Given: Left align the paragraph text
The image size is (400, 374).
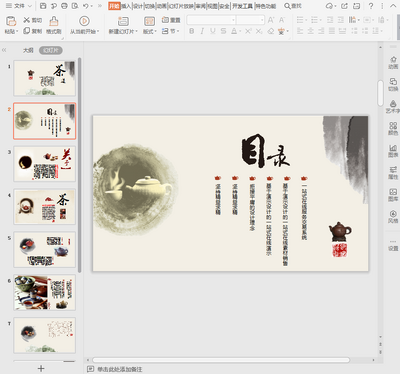Looking at the screenshot, I should tap(300, 31).
